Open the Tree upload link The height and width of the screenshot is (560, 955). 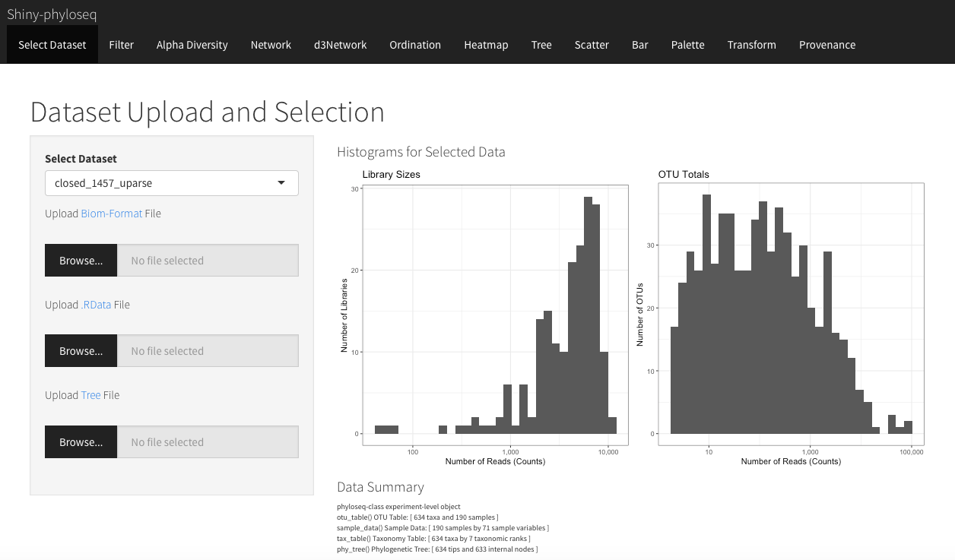[90, 395]
